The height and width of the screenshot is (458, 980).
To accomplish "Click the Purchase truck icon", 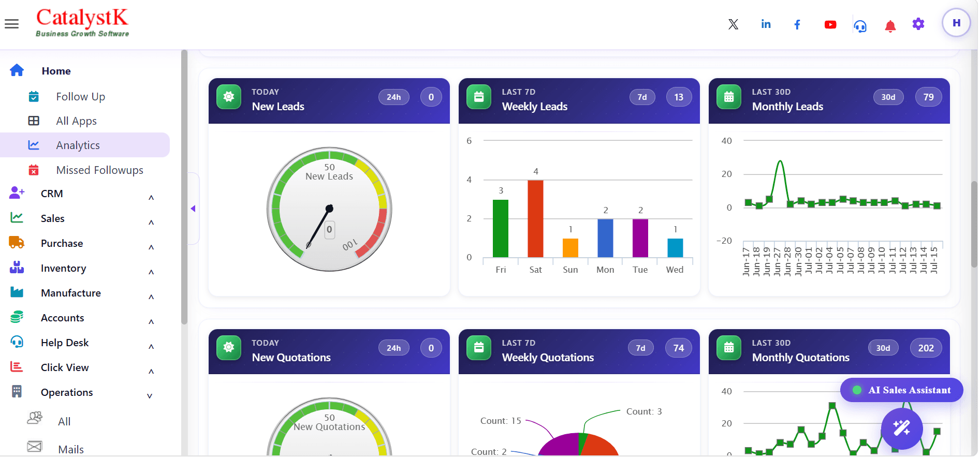I will pyautogui.click(x=17, y=242).
